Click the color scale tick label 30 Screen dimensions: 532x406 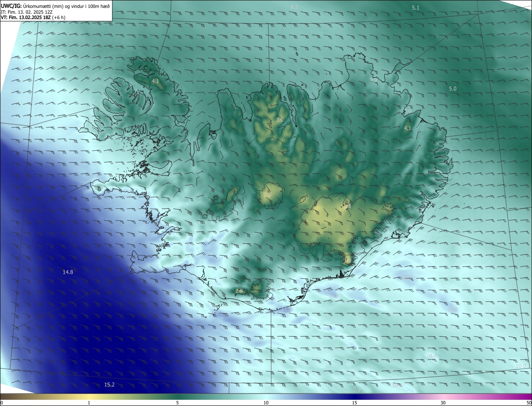[443, 403]
